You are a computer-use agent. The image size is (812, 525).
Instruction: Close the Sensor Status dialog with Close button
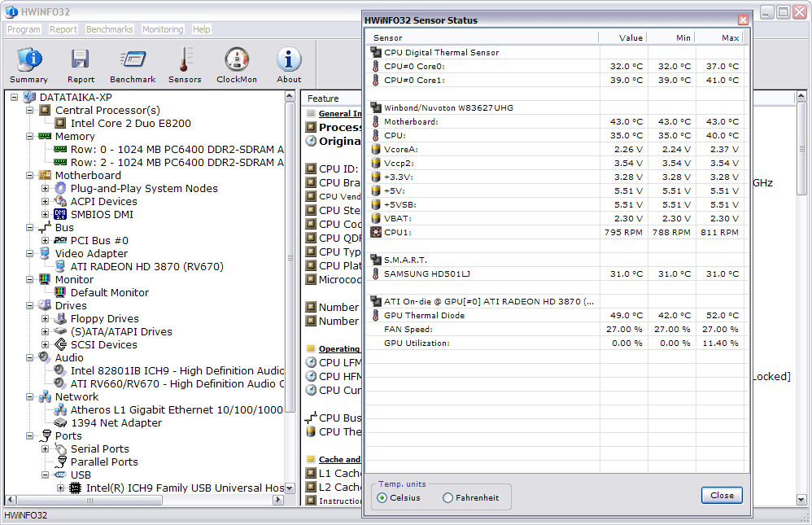(x=721, y=495)
